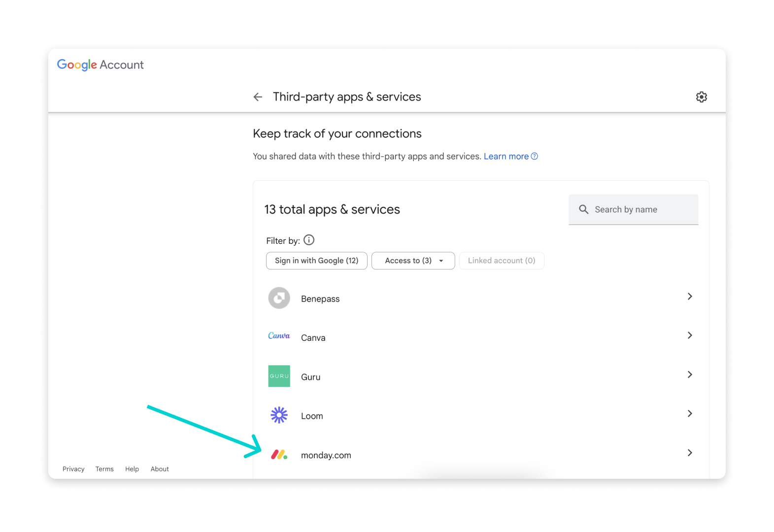Click the Canva logo icon
Screen dimensions: 774x532
coord(279,336)
